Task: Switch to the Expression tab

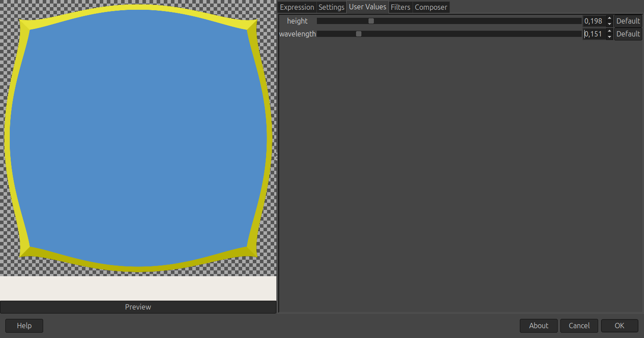Action: 297,7
